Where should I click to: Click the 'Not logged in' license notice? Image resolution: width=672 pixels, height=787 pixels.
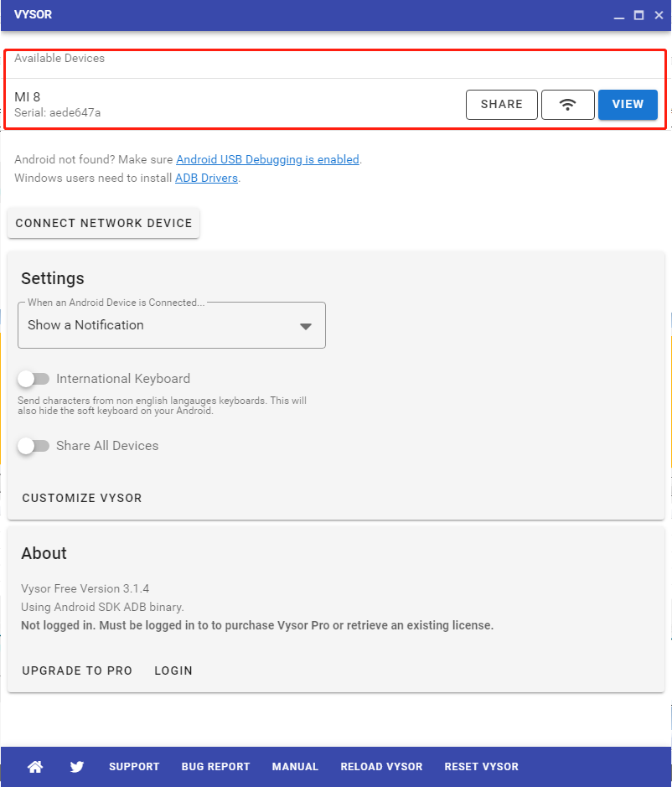click(x=257, y=625)
